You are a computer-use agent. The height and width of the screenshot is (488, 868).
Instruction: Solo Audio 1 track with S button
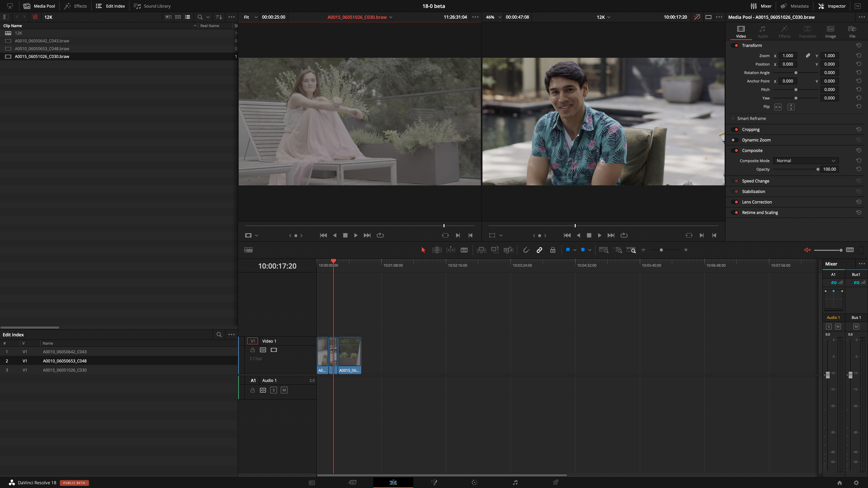tap(273, 390)
